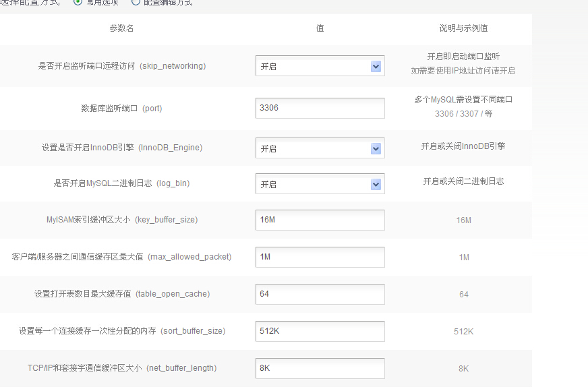Focus the key_buffer_size field with 16M

[320, 220]
